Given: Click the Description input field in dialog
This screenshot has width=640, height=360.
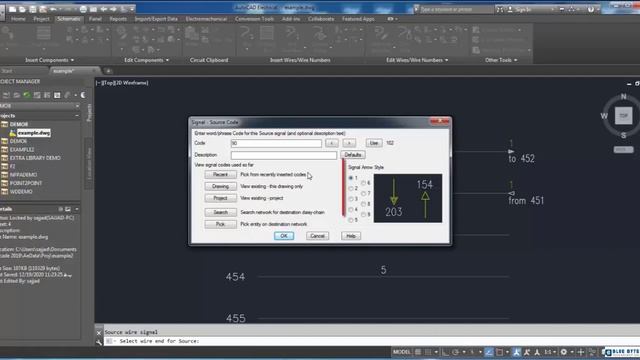Looking at the screenshot, I should [284, 155].
